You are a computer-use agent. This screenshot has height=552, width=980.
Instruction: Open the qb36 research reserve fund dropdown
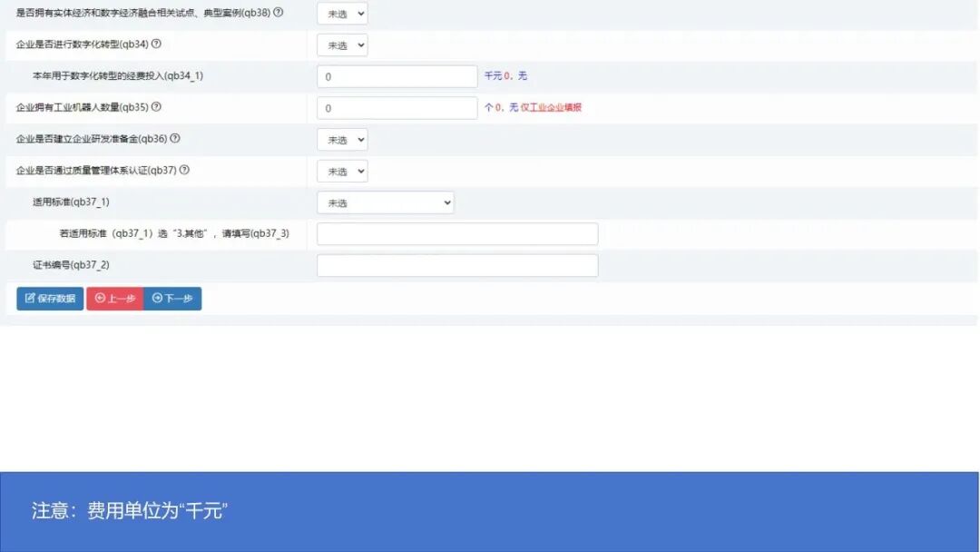coord(342,139)
